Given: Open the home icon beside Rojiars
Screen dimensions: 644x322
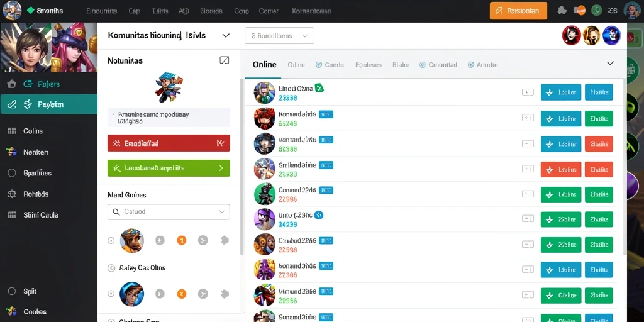Looking at the screenshot, I should tap(12, 84).
